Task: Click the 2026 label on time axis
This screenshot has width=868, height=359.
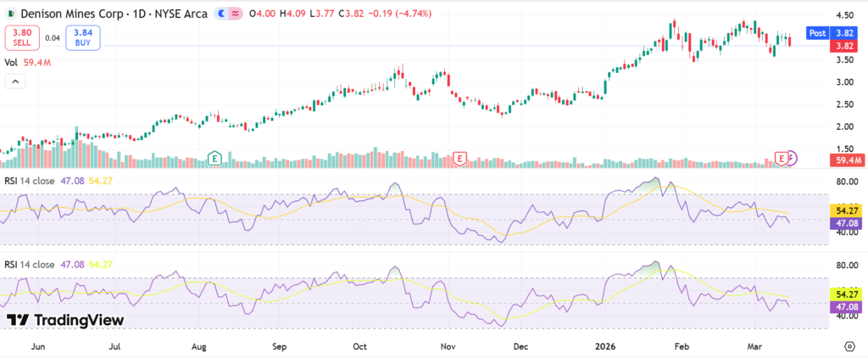Action: tap(603, 346)
